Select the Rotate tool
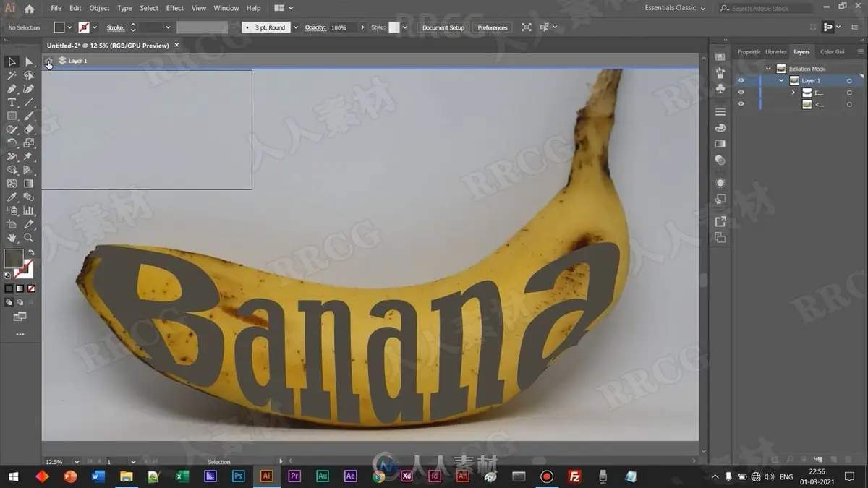The width and height of the screenshot is (868, 488). coord(12,143)
